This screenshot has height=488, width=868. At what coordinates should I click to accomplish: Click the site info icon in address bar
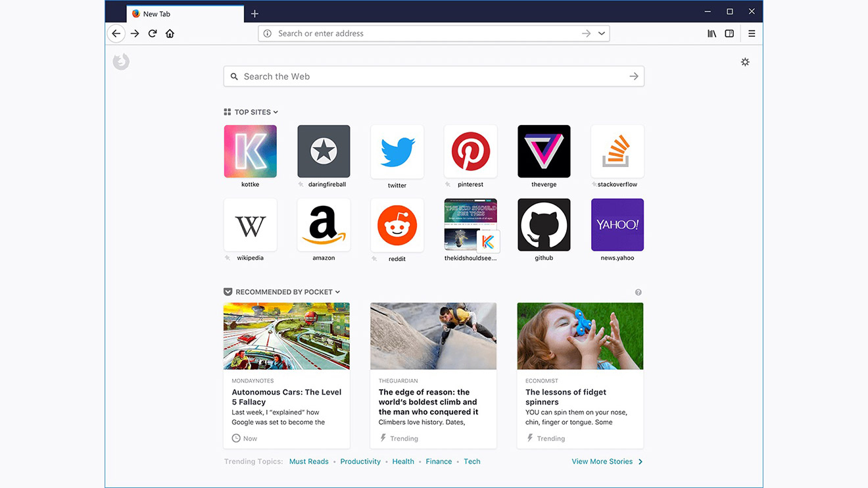[268, 34]
